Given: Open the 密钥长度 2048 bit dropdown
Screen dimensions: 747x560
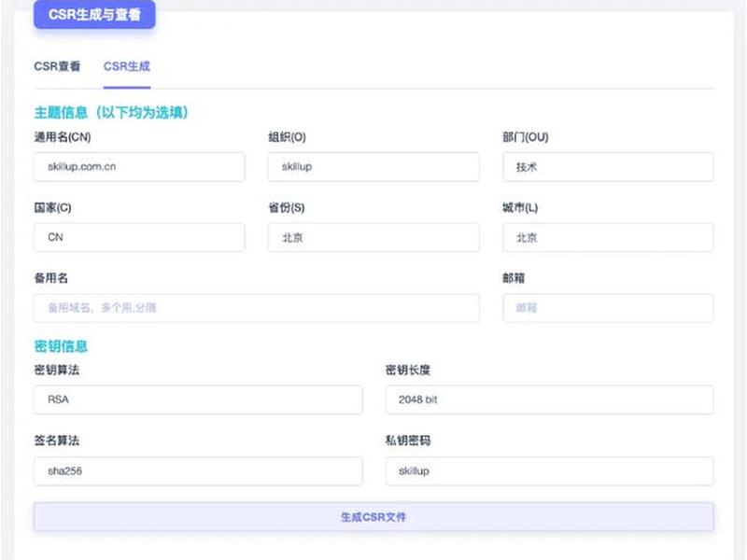Looking at the screenshot, I should pyautogui.click(x=549, y=399).
